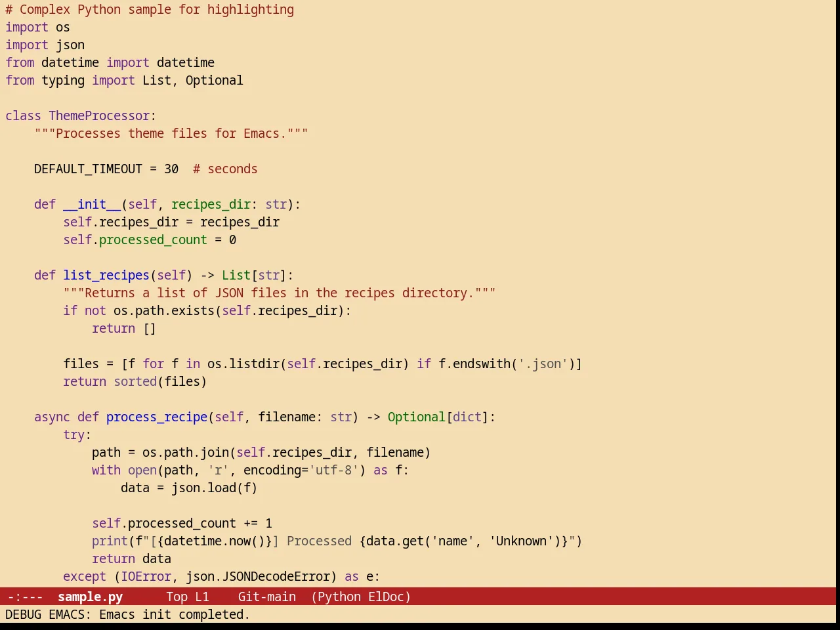Click 'data = json.load(f)' line
Viewport: 840px width, 630px height.
[x=189, y=488]
